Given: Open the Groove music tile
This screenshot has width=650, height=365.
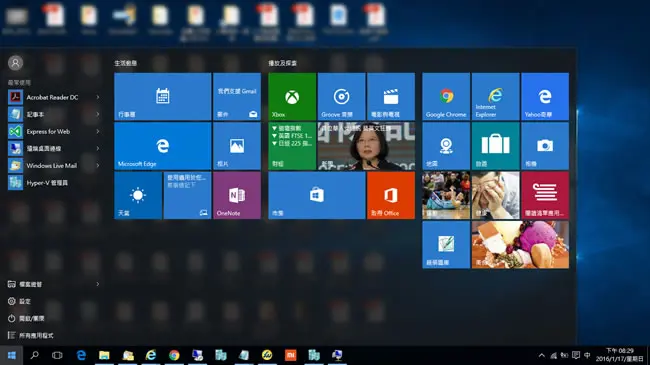Looking at the screenshot, I should [x=342, y=96].
